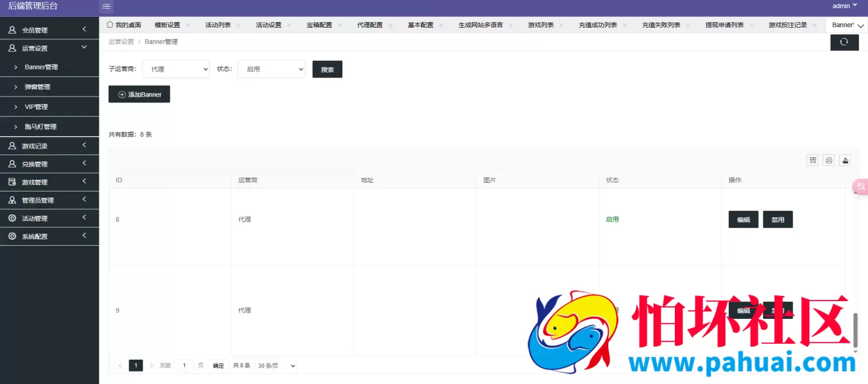This screenshot has width=868, height=384.
Task: Click the 系统配置 gear icon
Action: [12, 236]
